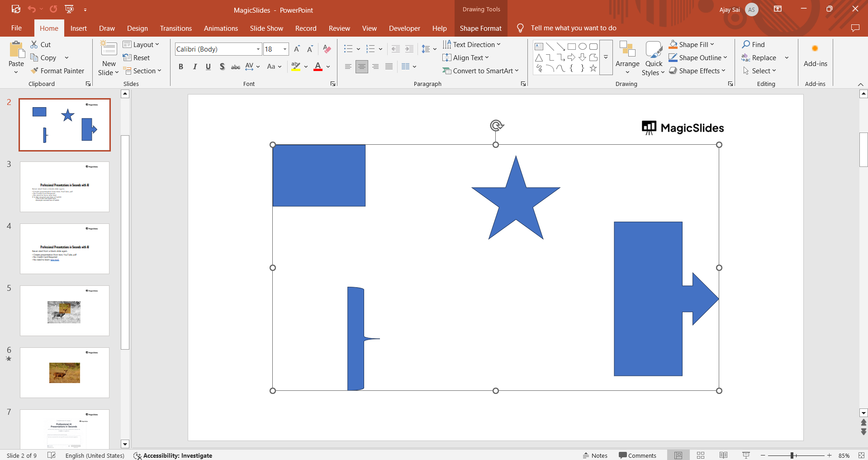
Task: Click the red font color swatch
Action: pos(318,67)
